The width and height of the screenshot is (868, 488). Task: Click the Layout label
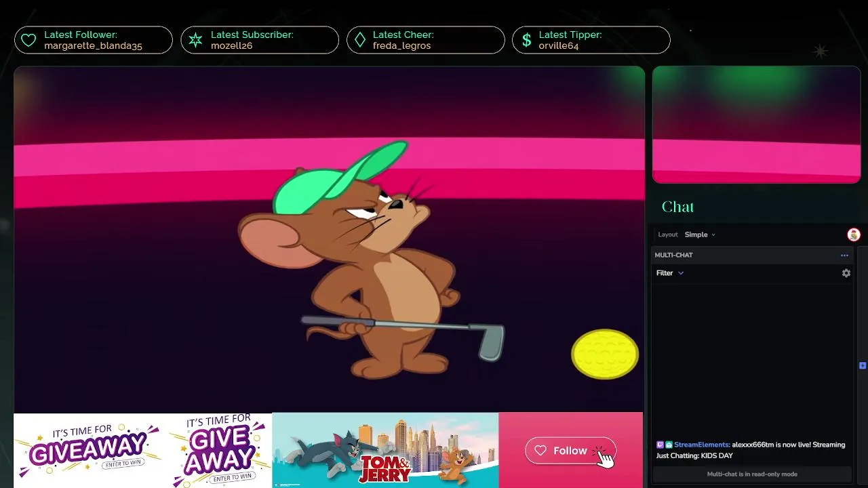[x=668, y=235]
